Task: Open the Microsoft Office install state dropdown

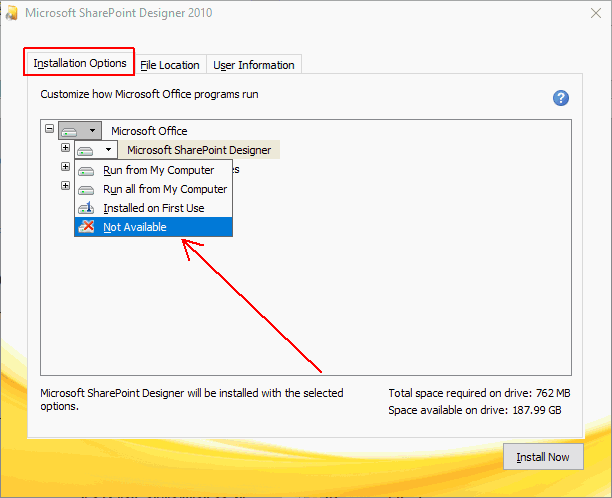Action: click(x=80, y=130)
